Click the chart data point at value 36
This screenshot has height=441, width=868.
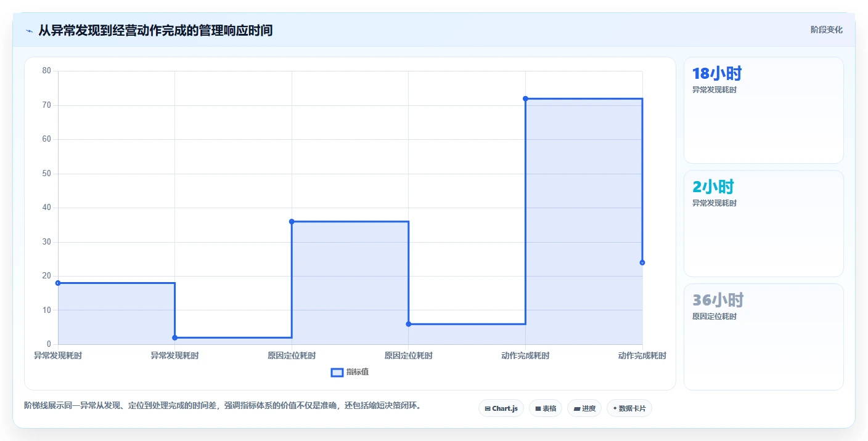point(292,221)
